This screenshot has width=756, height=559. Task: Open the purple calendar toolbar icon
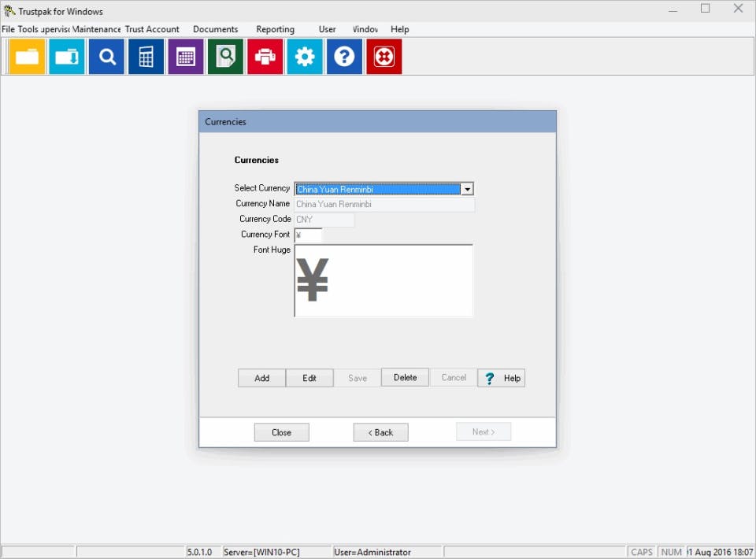pos(186,57)
